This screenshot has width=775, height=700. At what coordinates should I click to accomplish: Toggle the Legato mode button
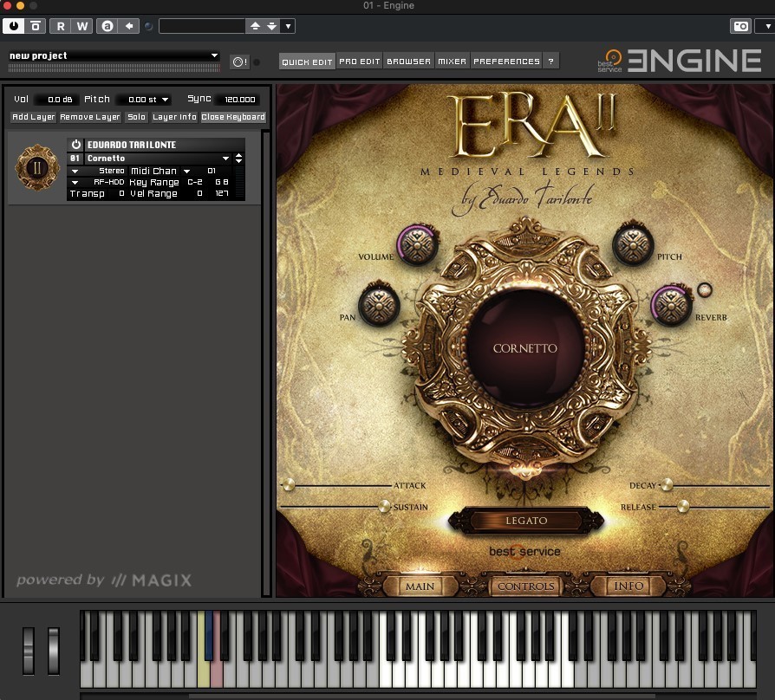[526, 521]
